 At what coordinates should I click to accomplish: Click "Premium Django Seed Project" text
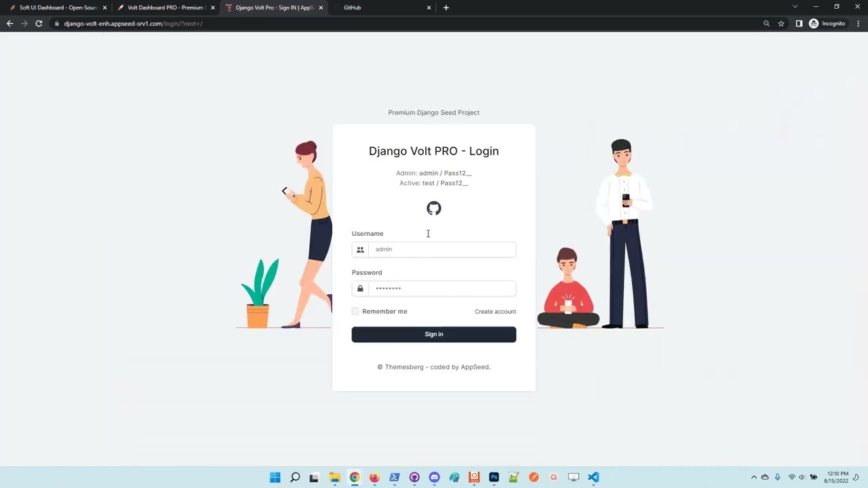tap(434, 113)
